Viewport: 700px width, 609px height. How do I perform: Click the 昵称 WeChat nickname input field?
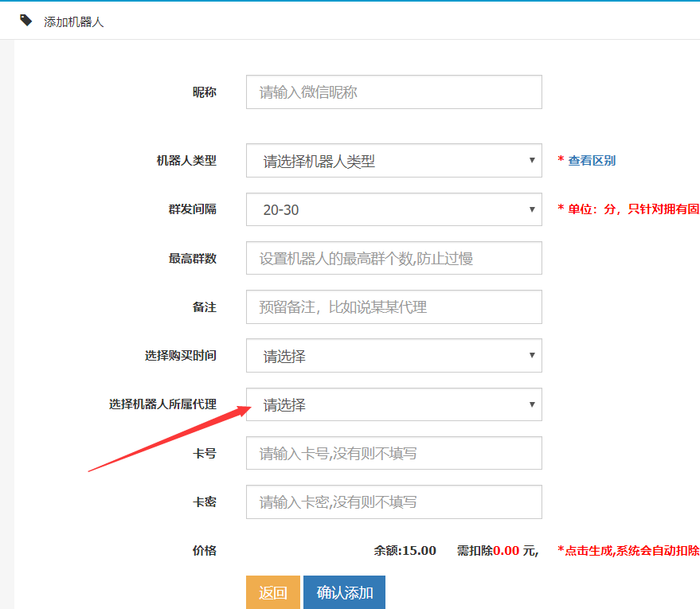[393, 92]
